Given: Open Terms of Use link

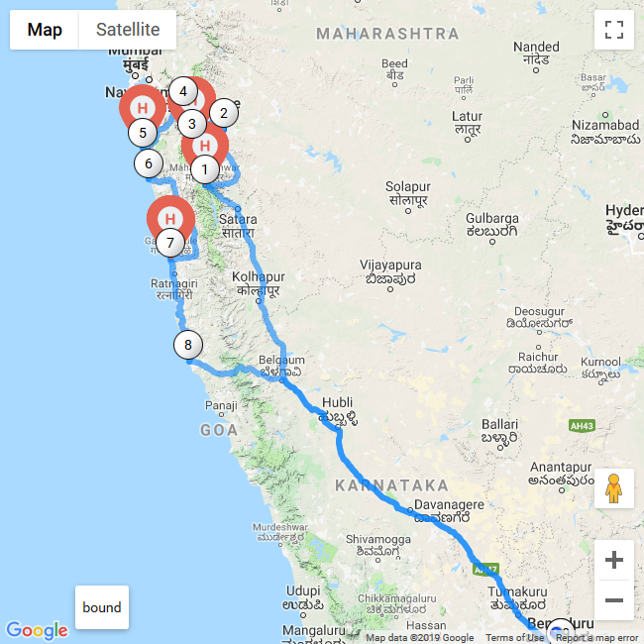Looking at the screenshot, I should click(x=514, y=637).
